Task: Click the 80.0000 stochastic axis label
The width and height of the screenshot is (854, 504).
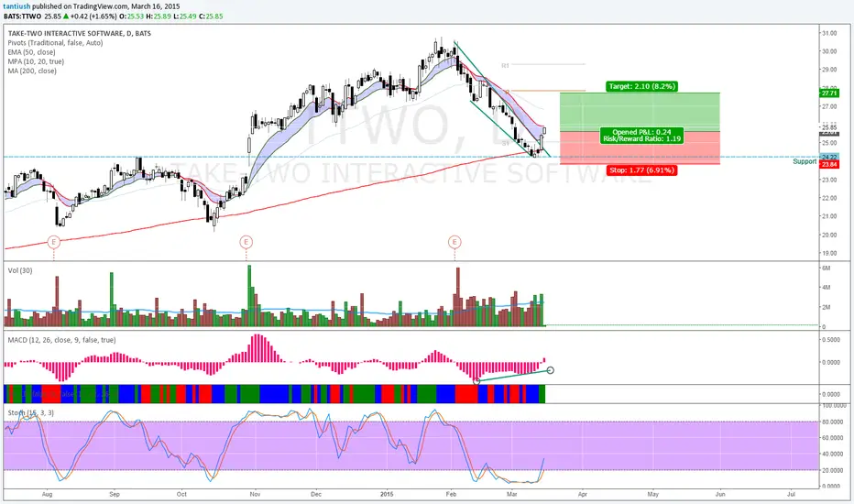Action: (x=833, y=422)
